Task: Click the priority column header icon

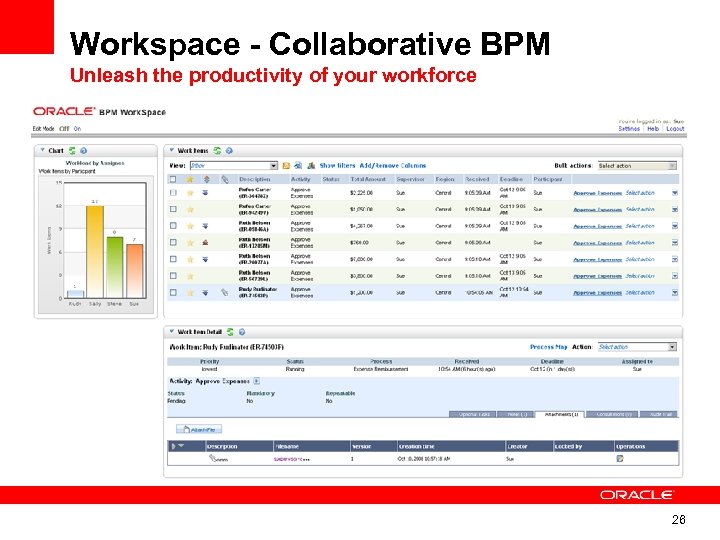Action: 207,180
